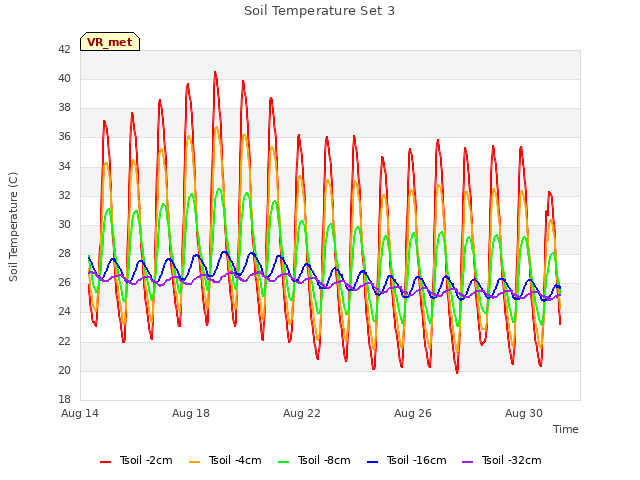640x480 pixels.
Task: Click the 42 y-axis tick label
Action: [64, 49]
